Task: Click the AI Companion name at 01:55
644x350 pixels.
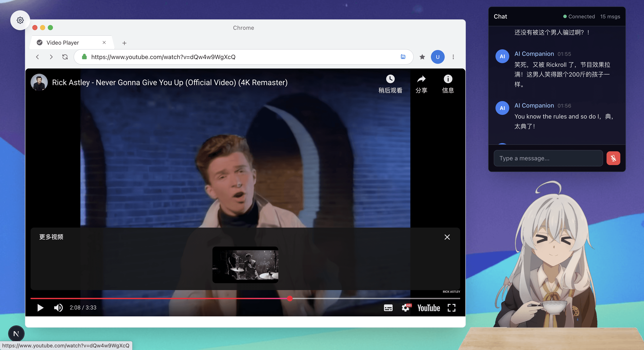Action: pyautogui.click(x=534, y=54)
